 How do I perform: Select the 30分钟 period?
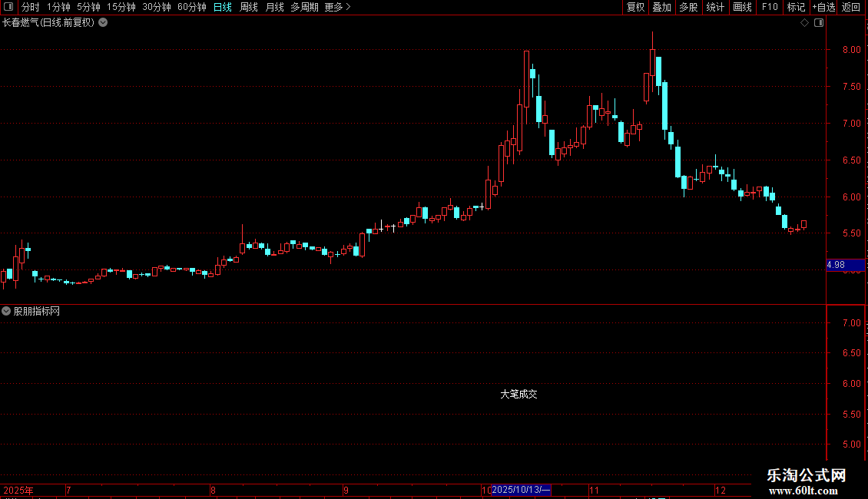156,7
